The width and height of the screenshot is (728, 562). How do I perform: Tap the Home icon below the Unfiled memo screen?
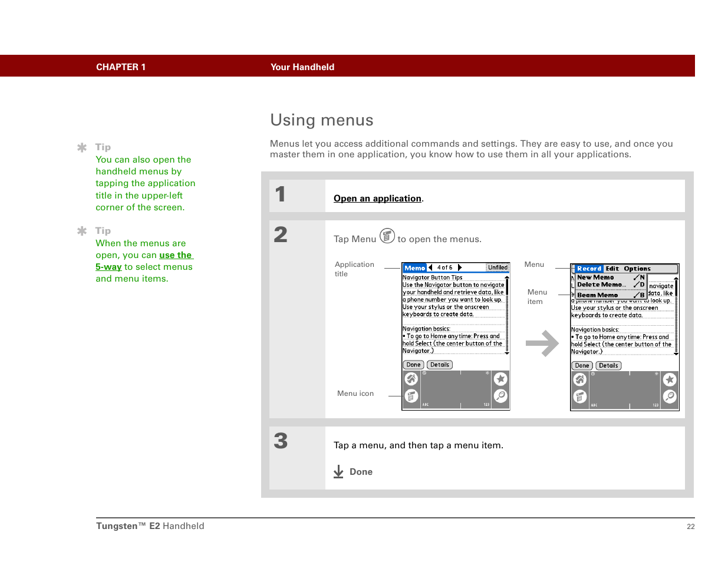411,379
